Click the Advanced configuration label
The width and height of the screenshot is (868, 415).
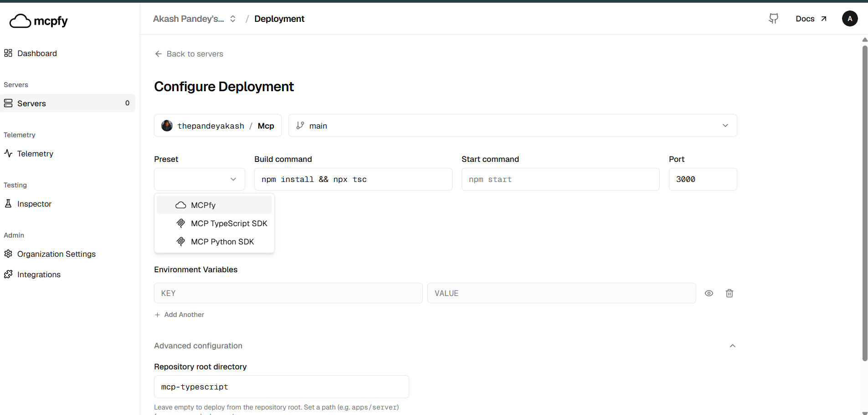198,346
